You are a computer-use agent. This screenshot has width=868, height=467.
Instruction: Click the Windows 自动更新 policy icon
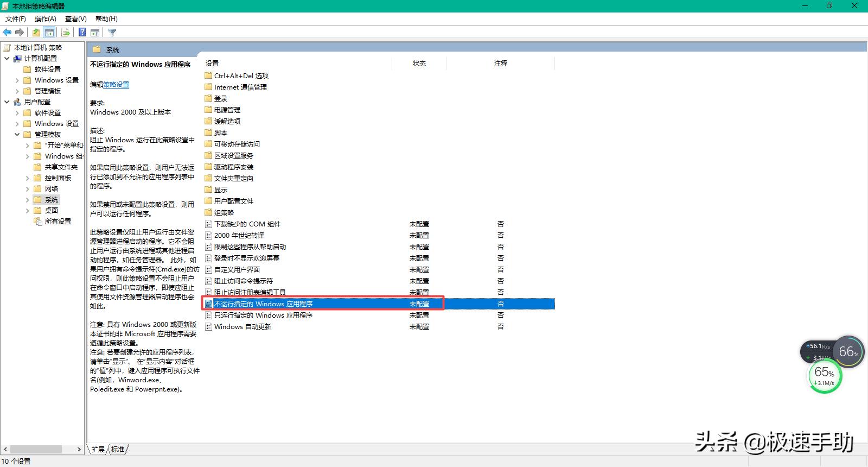(x=208, y=326)
